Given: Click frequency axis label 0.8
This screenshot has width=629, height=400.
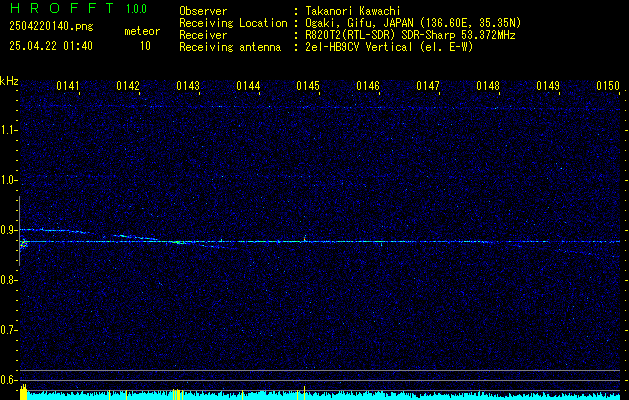Looking at the screenshot, I should click(8, 280).
